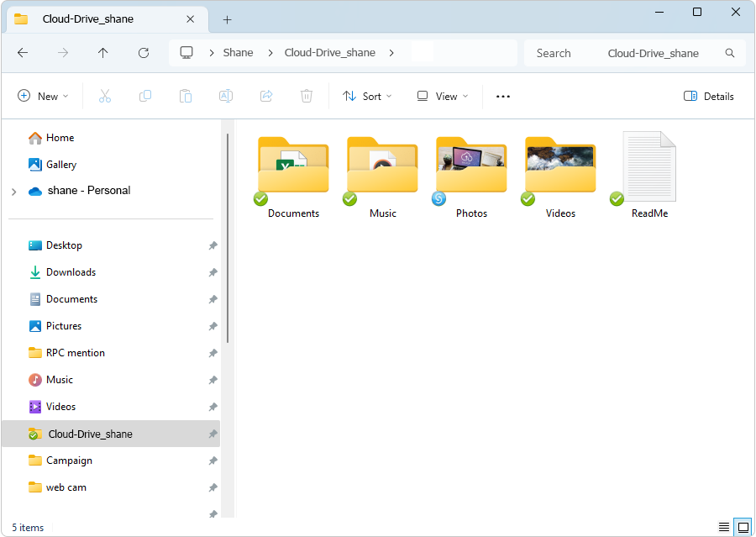Viewport: 756px width, 537px height.
Task: Expand the shane - Personal OneDrive node
Action: [14, 192]
